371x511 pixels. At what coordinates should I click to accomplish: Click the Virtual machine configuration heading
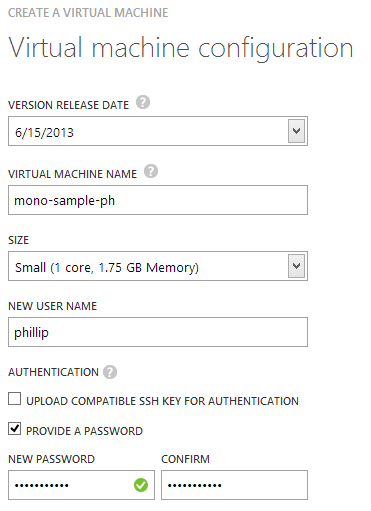pyautogui.click(x=181, y=48)
